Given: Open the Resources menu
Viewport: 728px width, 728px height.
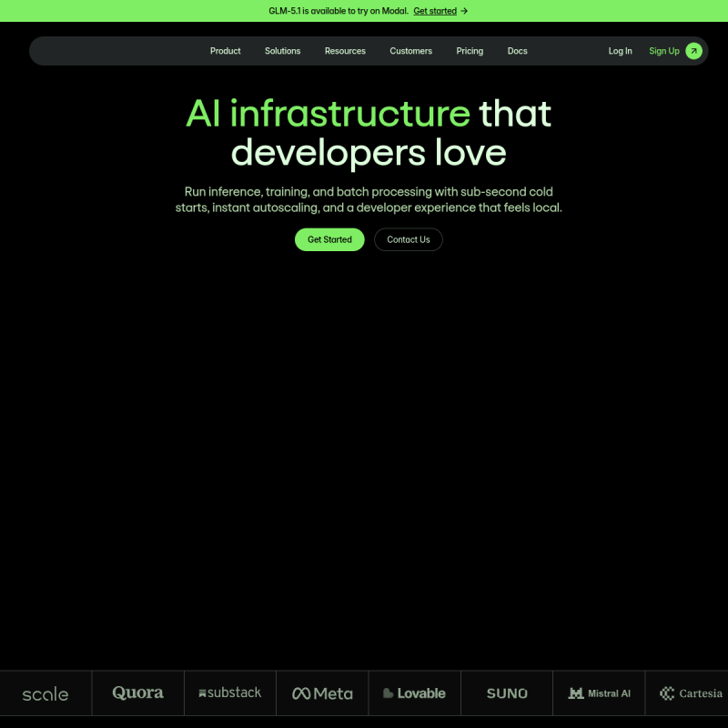Looking at the screenshot, I should 345,51.
